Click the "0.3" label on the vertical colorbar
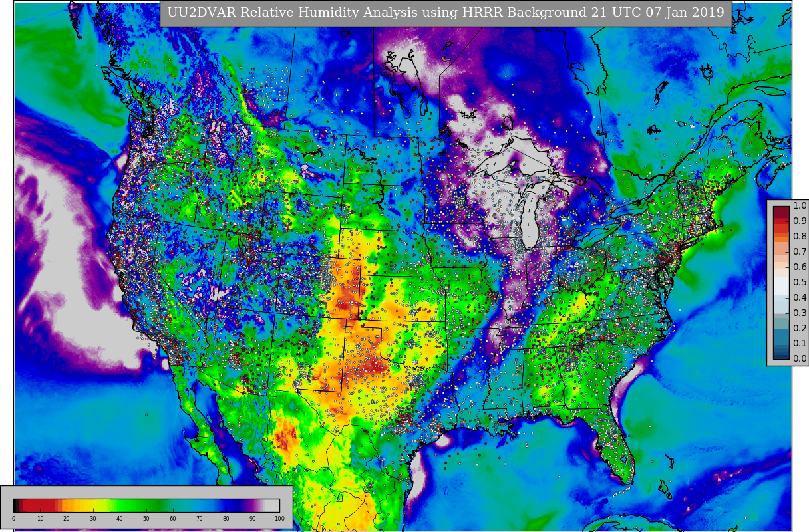Image resolution: width=809 pixels, height=532 pixels. (x=800, y=313)
